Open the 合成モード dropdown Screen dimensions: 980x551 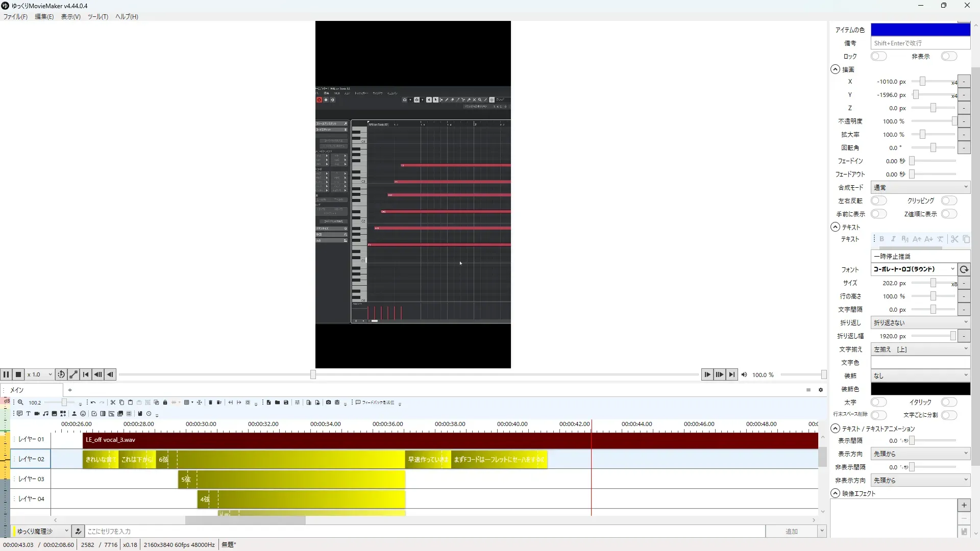(x=920, y=187)
